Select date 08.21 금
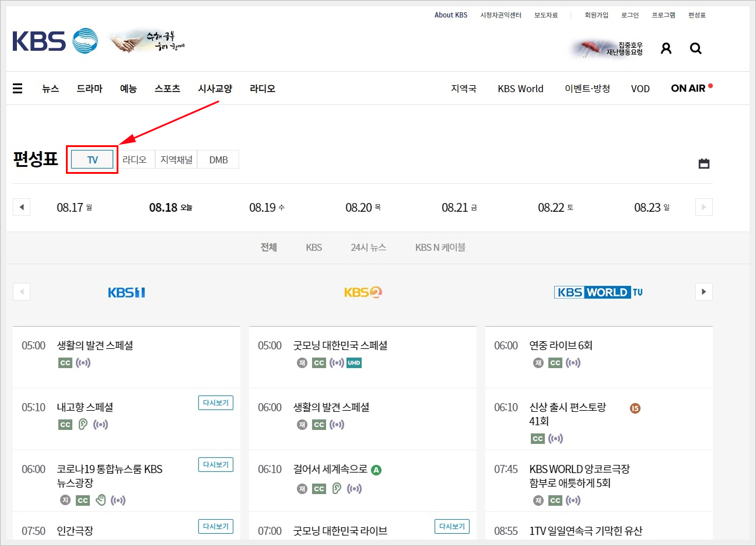 point(459,208)
